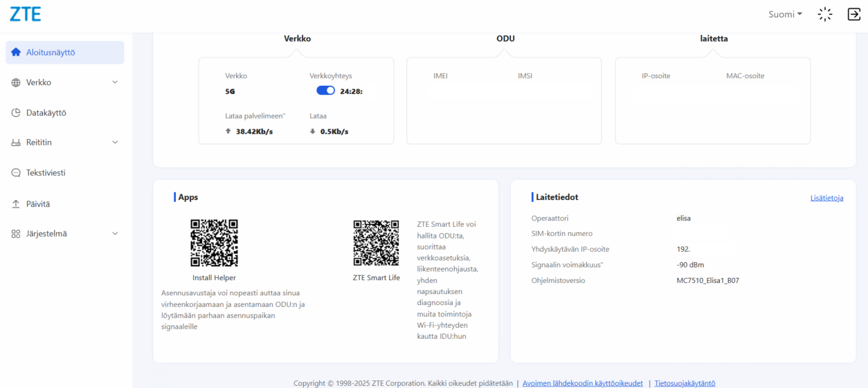868x388 pixels.
Task: Click the message bubble Tekstiviesti icon
Action: [x=16, y=173]
